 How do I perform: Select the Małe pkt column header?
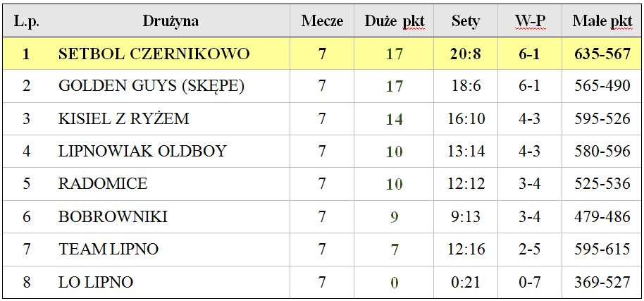(x=602, y=21)
